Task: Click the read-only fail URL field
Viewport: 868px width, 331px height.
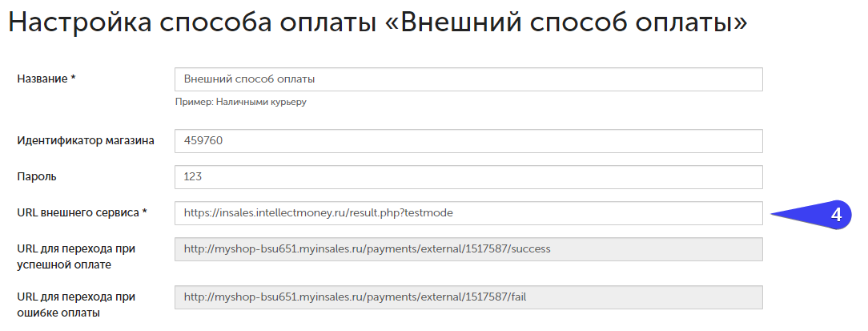Action: point(468,297)
